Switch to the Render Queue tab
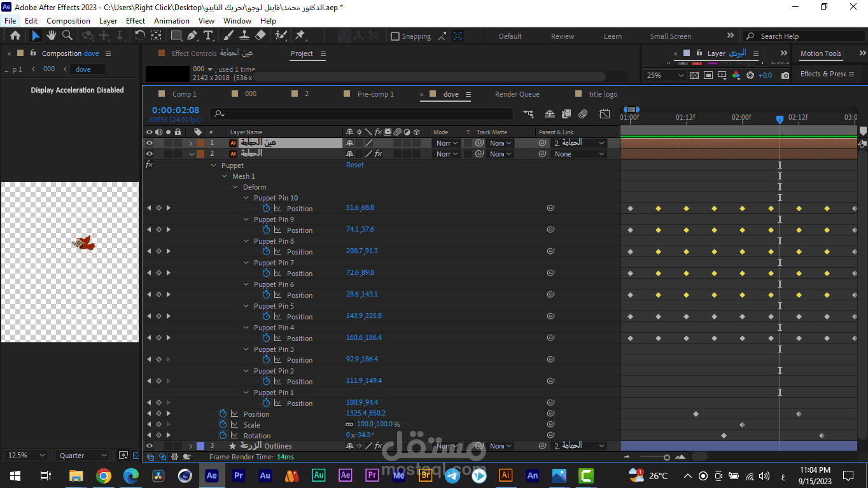 tap(517, 94)
